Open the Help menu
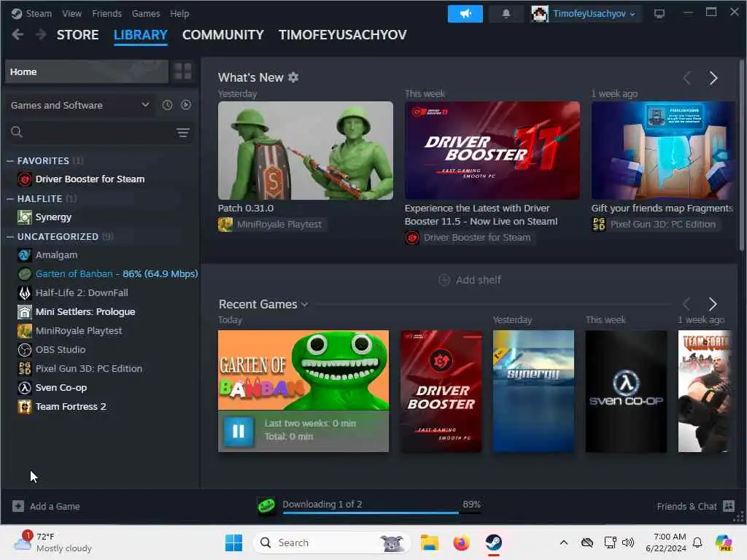The image size is (747, 560). [179, 13]
